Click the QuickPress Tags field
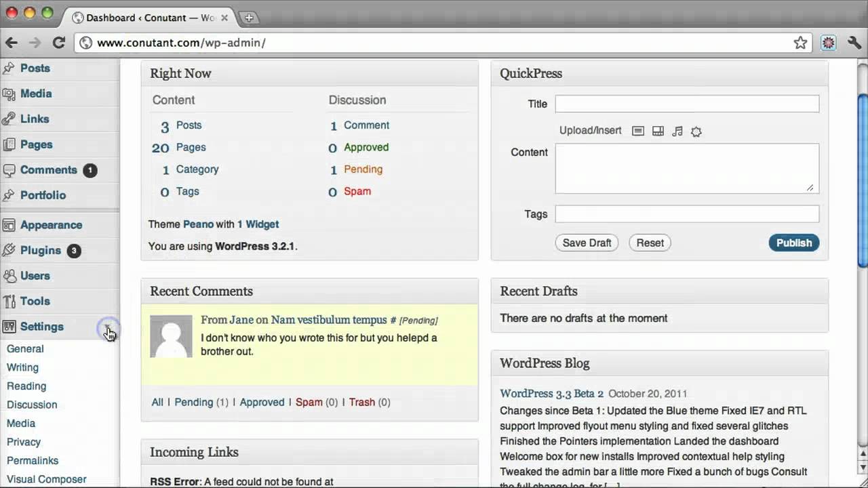 pos(687,213)
